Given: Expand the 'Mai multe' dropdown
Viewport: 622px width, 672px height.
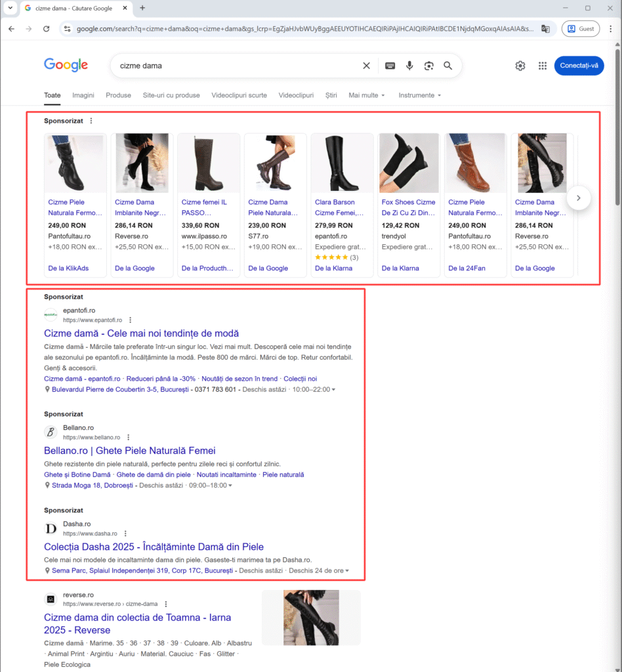Looking at the screenshot, I should point(367,95).
